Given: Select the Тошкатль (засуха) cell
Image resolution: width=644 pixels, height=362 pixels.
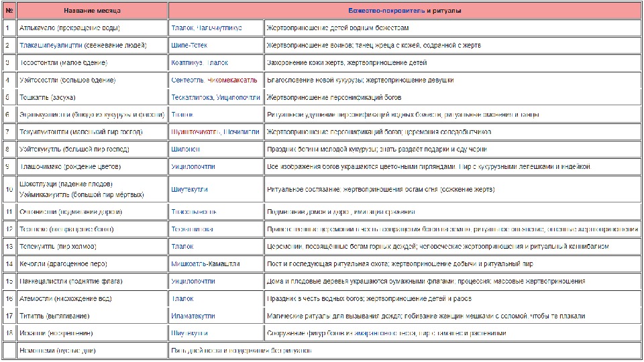Looking at the screenshot, I should [x=93, y=97].
